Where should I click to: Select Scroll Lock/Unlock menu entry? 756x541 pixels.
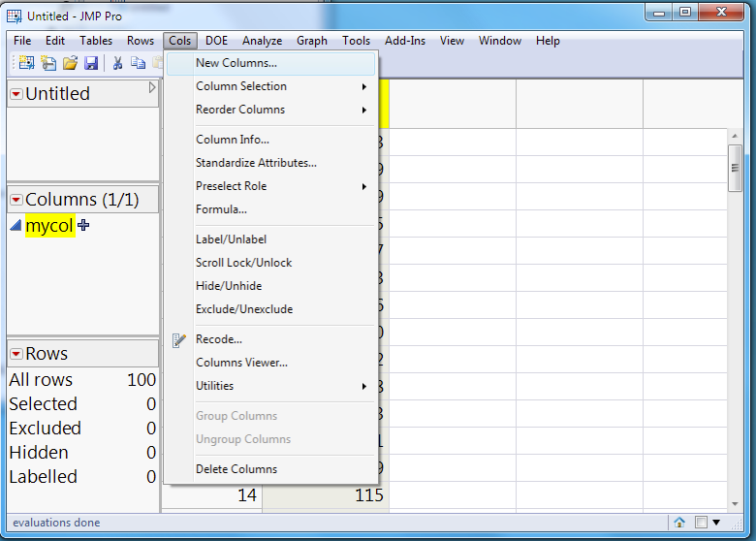[271, 263]
